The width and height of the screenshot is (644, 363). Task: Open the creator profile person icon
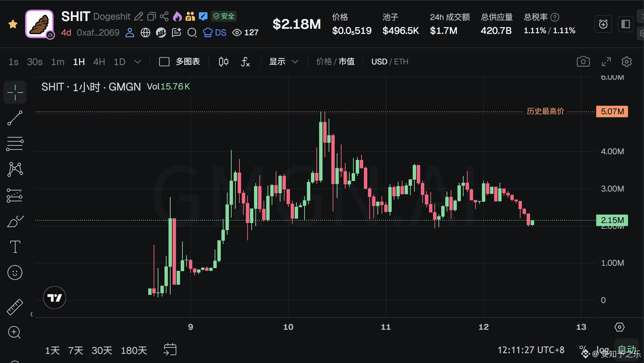pyautogui.click(x=130, y=33)
